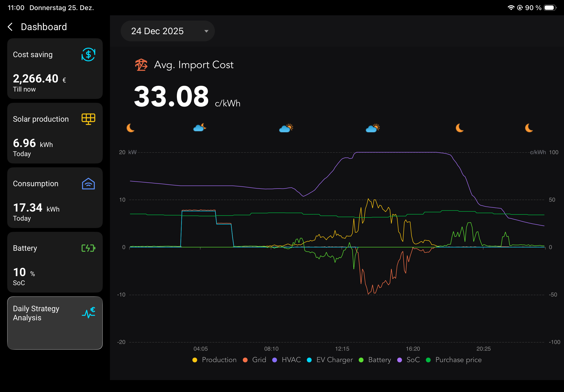Open the Cost saving card
Image resolution: width=564 pixels, height=392 pixels.
[x=55, y=69]
